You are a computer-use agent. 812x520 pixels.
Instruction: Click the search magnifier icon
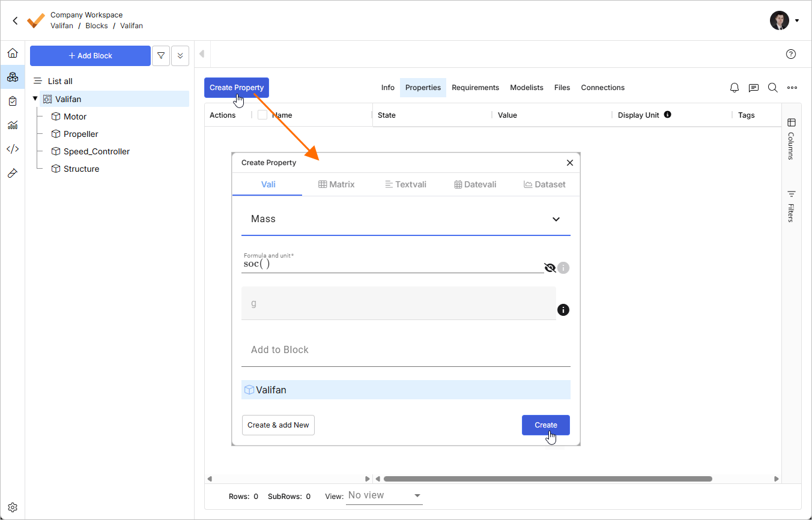[x=773, y=88]
